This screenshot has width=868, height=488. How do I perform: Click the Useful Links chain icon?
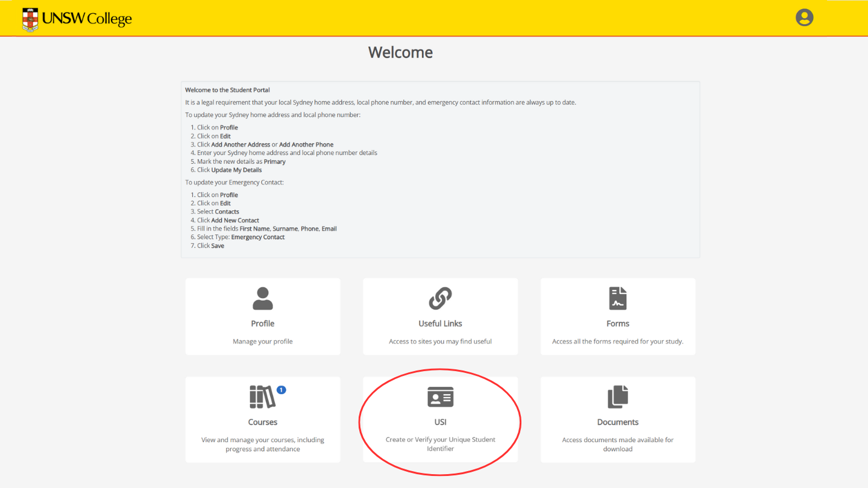[x=440, y=298]
